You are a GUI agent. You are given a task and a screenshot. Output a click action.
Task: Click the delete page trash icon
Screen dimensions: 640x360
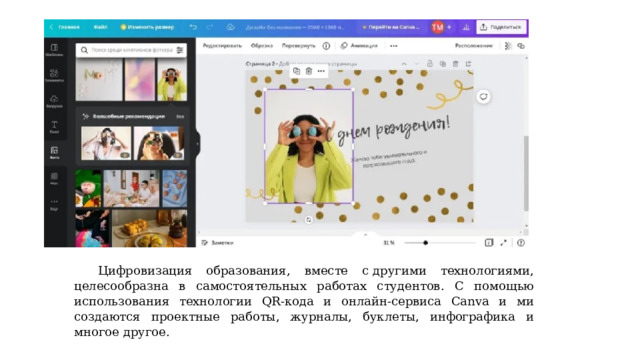click(x=456, y=64)
